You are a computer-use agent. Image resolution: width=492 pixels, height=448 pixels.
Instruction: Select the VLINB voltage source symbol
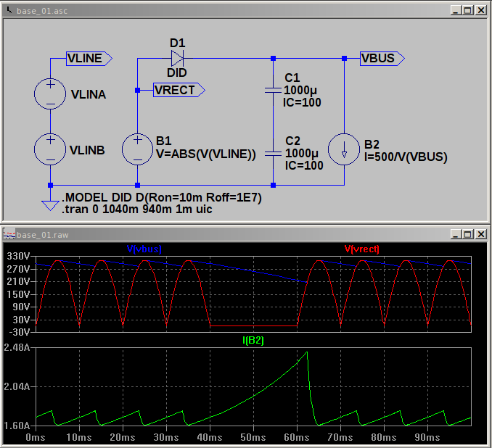point(50,149)
